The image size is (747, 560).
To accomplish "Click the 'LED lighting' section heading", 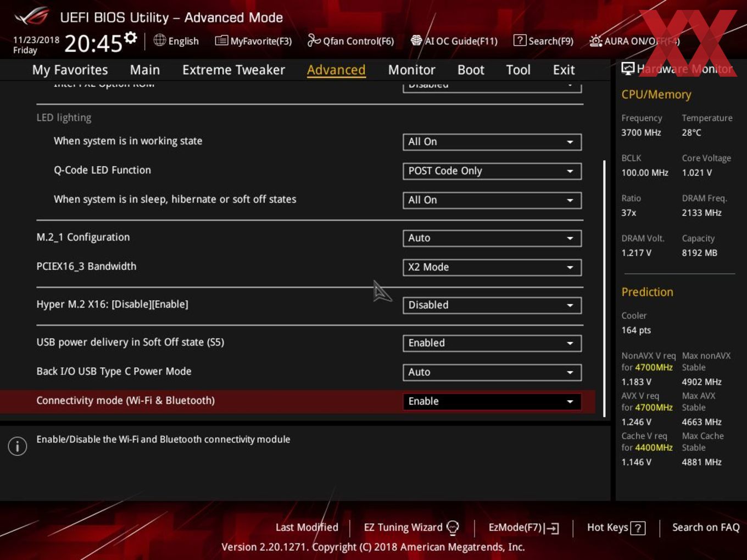I will [x=64, y=117].
